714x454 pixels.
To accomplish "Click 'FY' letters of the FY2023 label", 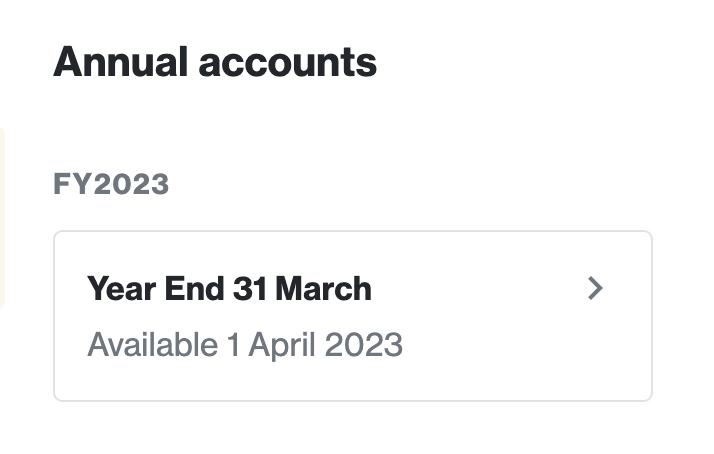I will click(73, 184).
